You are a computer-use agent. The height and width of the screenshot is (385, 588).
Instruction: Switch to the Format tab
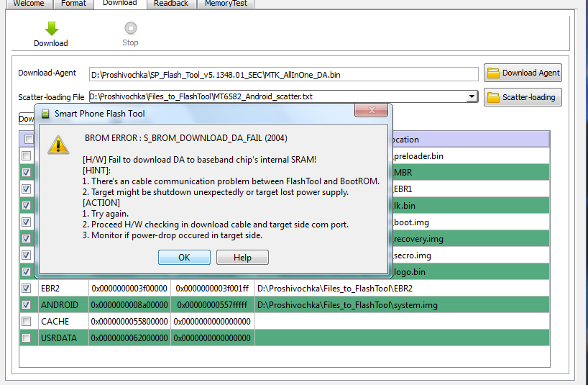click(73, 4)
